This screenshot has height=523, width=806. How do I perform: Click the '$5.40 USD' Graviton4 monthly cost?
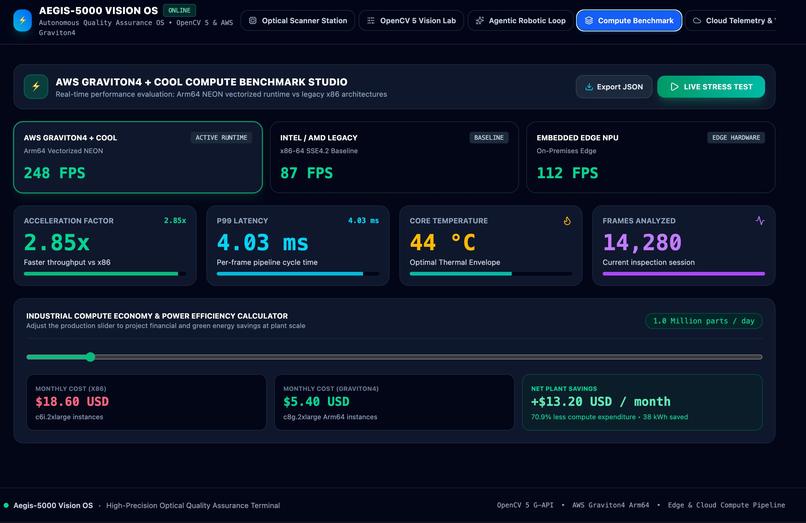click(x=316, y=402)
